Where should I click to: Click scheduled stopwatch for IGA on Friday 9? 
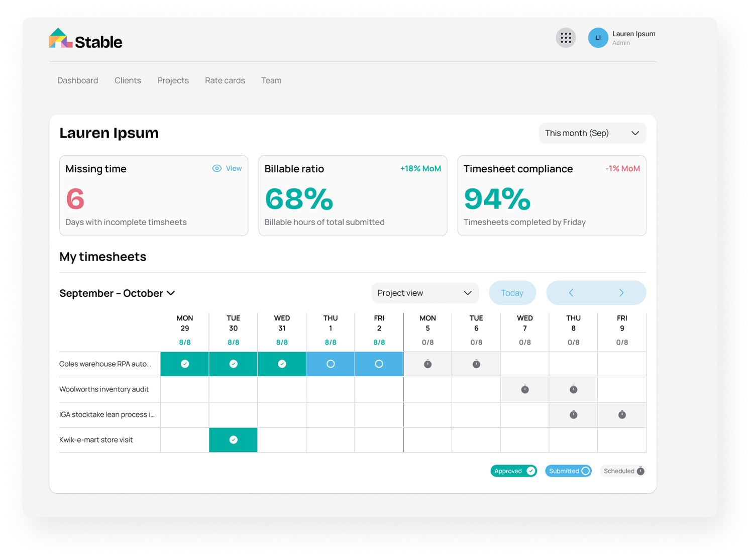622,415
